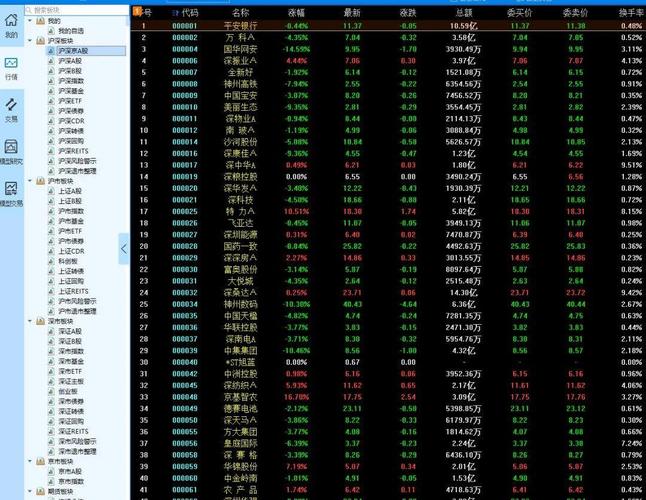Select the 上证REITS tree item

pos(73,291)
